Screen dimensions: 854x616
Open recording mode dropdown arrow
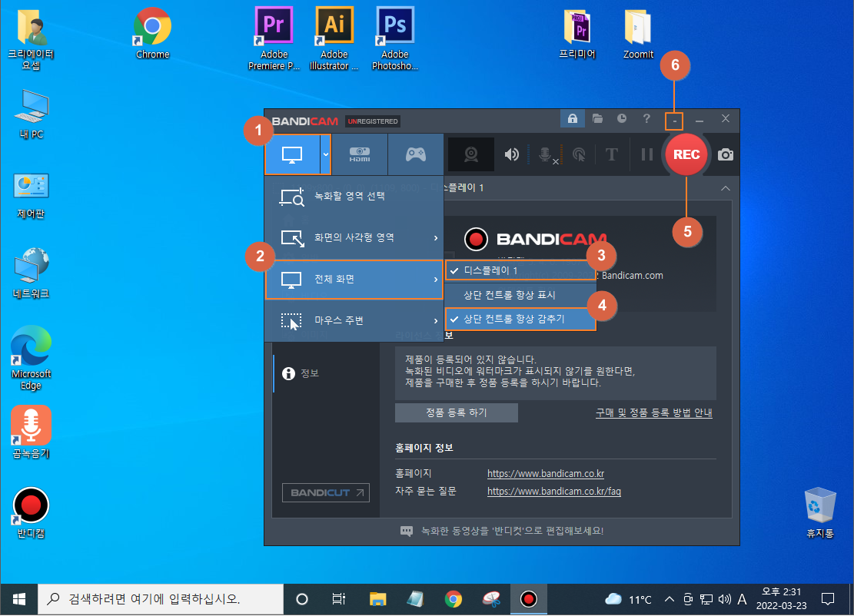coord(326,154)
